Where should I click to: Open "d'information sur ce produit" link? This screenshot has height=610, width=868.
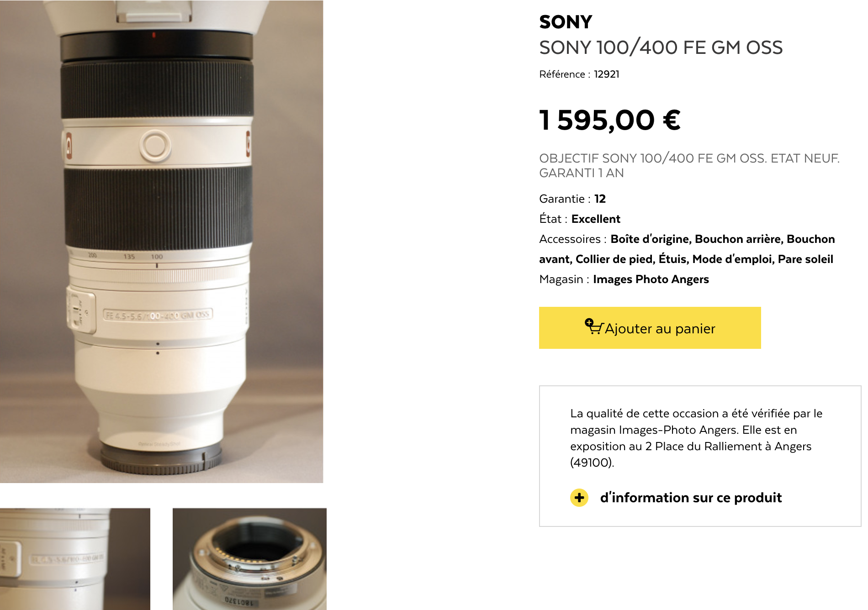690,497
